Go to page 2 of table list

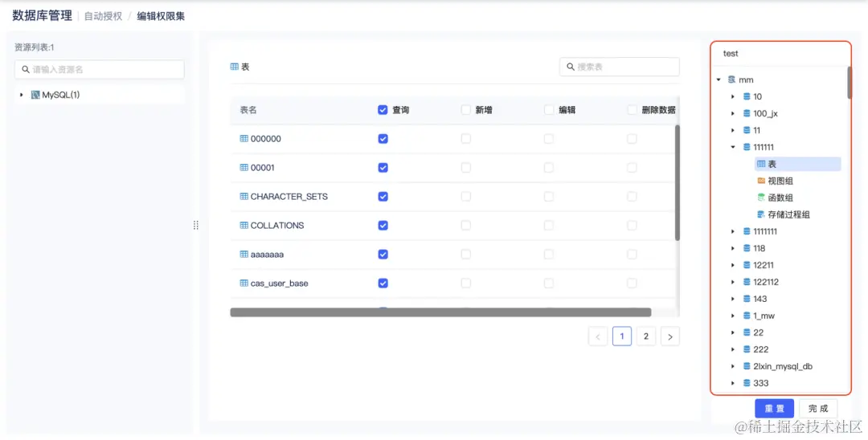(x=646, y=336)
